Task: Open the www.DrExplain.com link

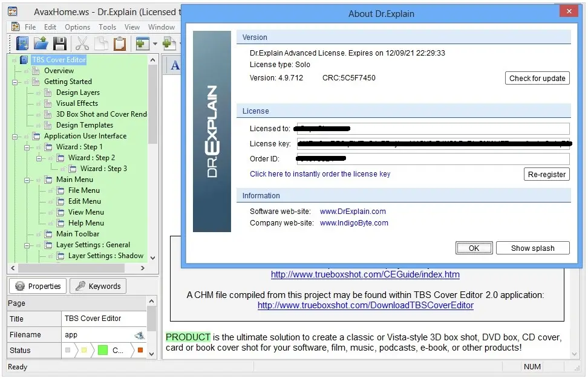Action: [x=353, y=212]
